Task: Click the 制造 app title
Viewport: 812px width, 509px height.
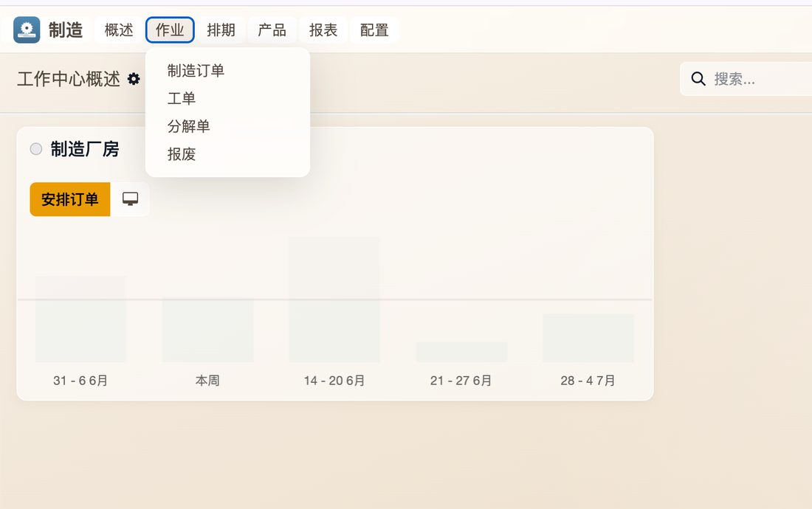Action: coord(66,30)
